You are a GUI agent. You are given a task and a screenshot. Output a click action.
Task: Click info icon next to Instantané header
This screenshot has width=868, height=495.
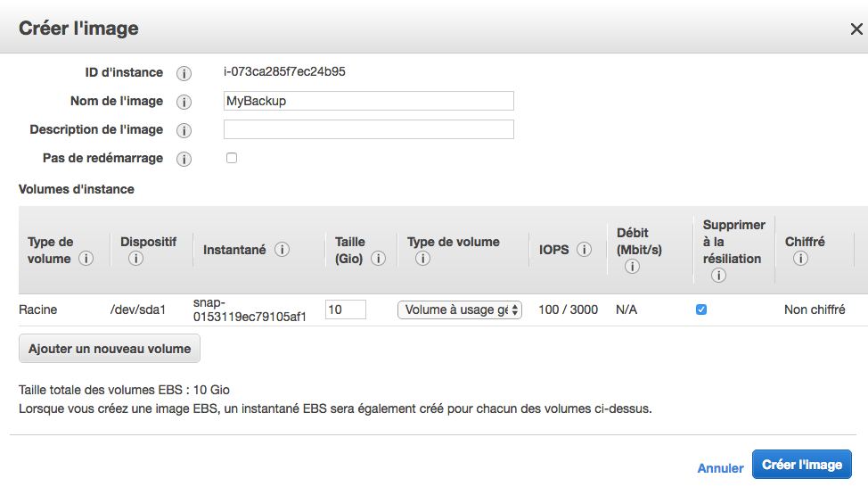click(282, 251)
